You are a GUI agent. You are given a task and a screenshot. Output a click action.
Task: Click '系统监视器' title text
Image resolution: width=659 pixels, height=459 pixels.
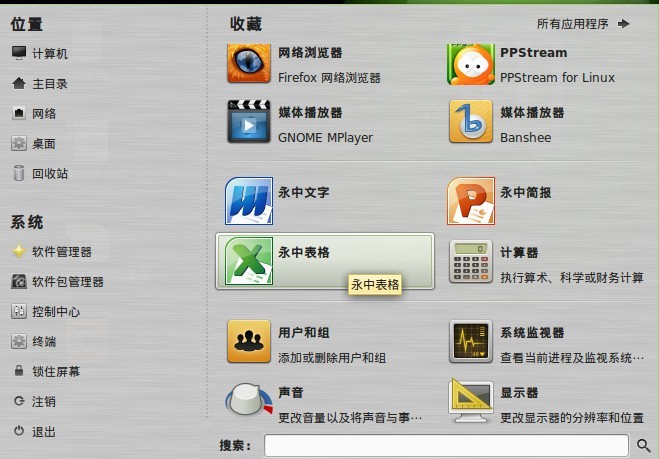point(532,332)
